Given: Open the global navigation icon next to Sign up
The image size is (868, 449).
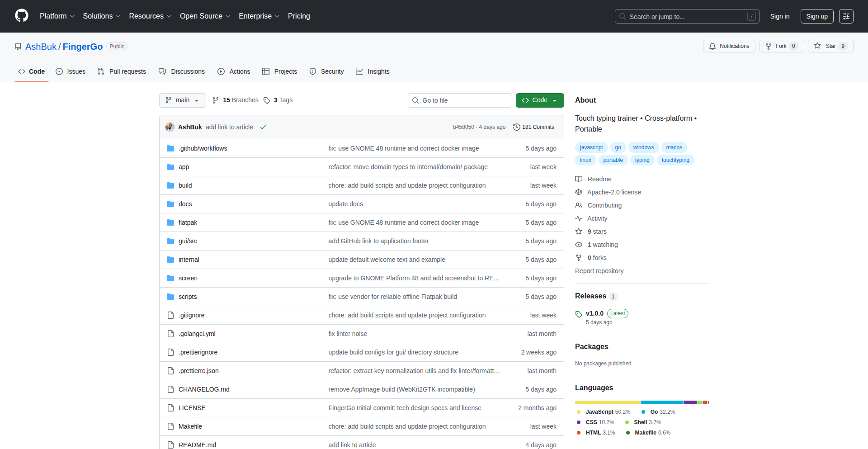Looking at the screenshot, I should point(846,16).
